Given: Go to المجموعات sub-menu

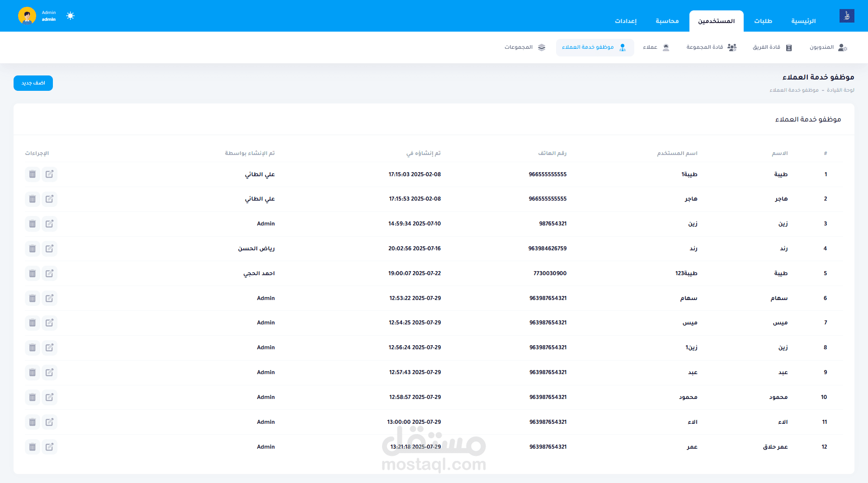Looking at the screenshot, I should (525, 47).
